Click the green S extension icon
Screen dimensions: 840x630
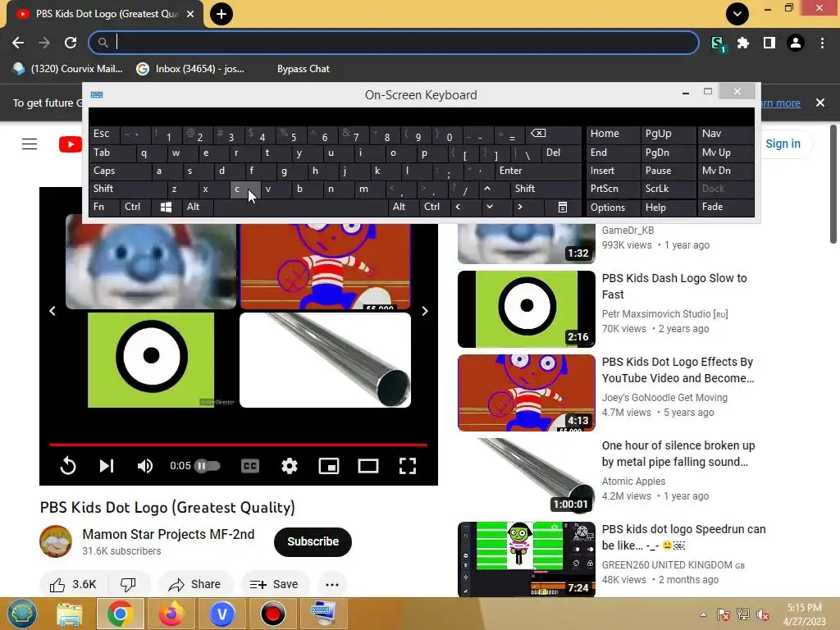(717, 43)
